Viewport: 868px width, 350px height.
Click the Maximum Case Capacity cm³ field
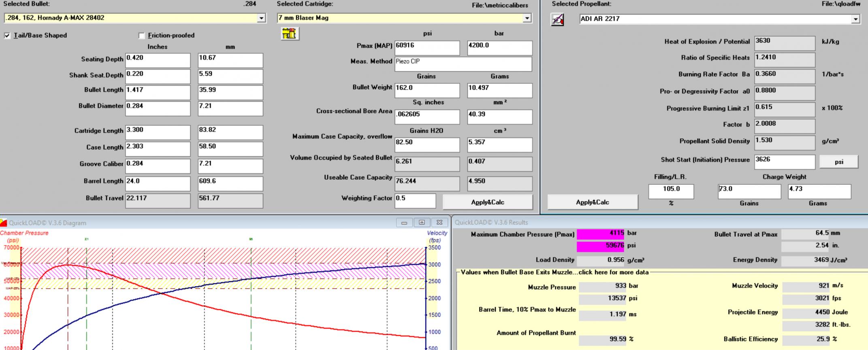500,145
